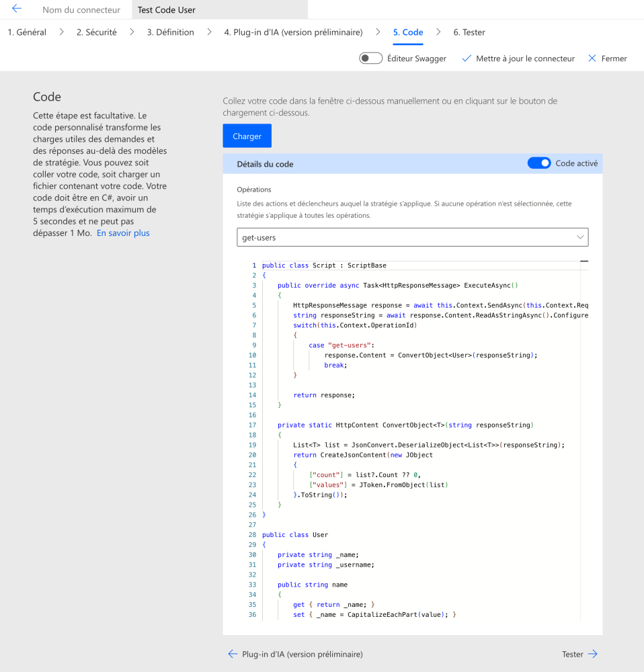Disable the Code activé toggle

[539, 163]
